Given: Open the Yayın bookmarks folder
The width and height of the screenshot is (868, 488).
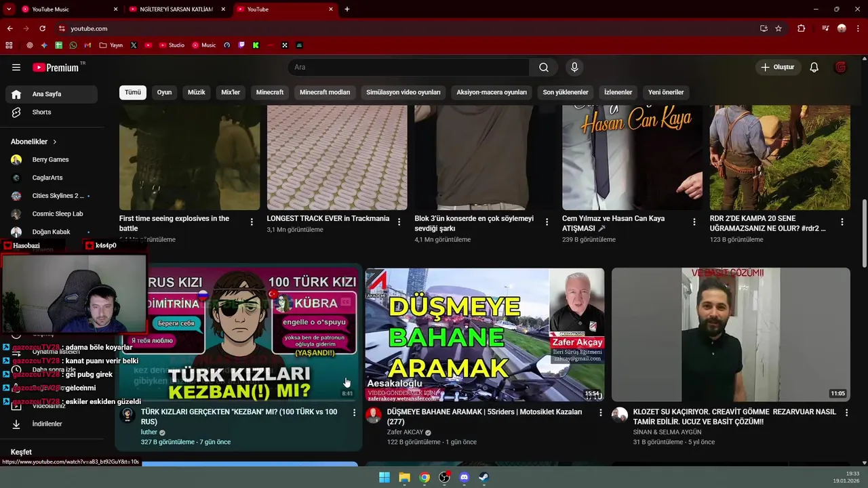Looking at the screenshot, I should coord(111,45).
